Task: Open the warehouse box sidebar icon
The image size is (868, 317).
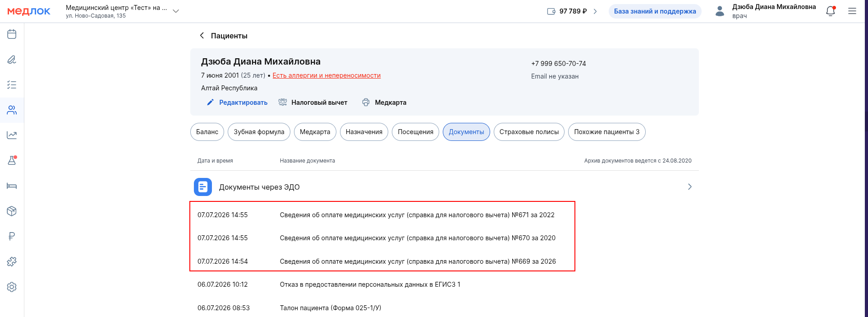Action: [x=12, y=211]
